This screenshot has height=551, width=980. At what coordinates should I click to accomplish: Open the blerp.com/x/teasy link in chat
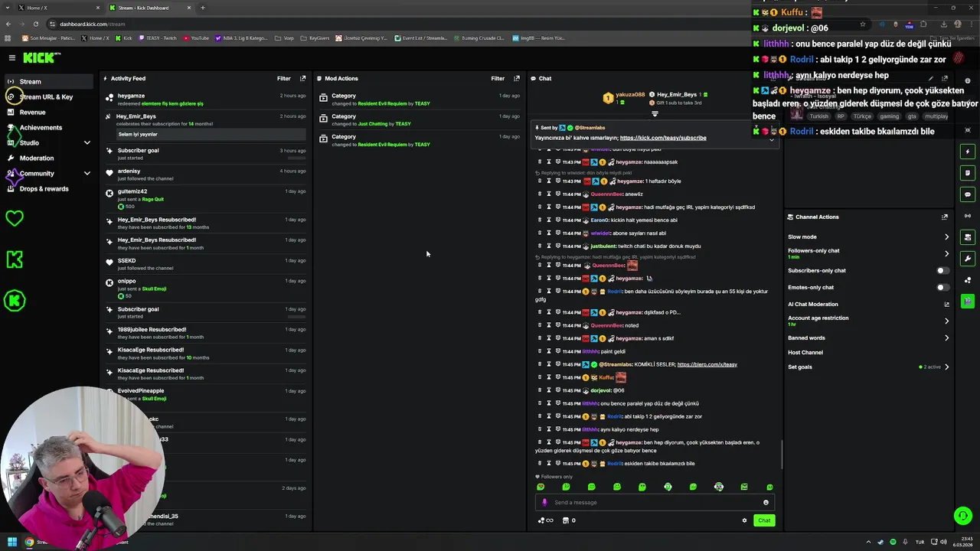click(707, 364)
